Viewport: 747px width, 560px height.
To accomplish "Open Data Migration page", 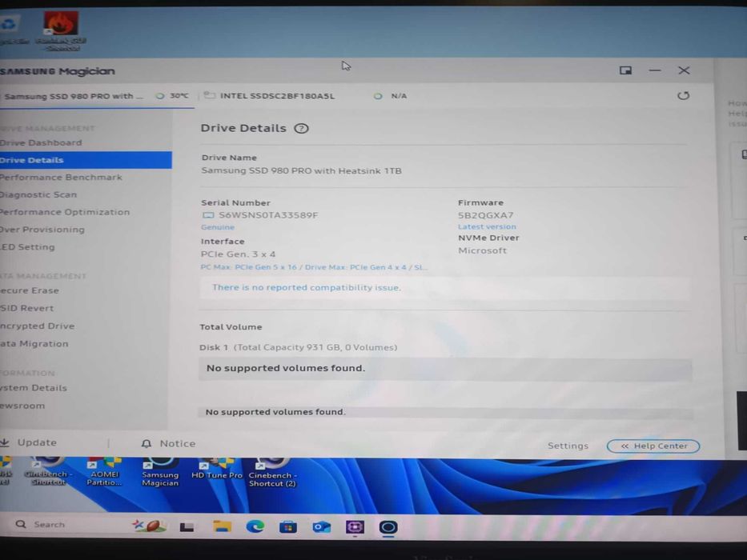I will click(x=34, y=344).
